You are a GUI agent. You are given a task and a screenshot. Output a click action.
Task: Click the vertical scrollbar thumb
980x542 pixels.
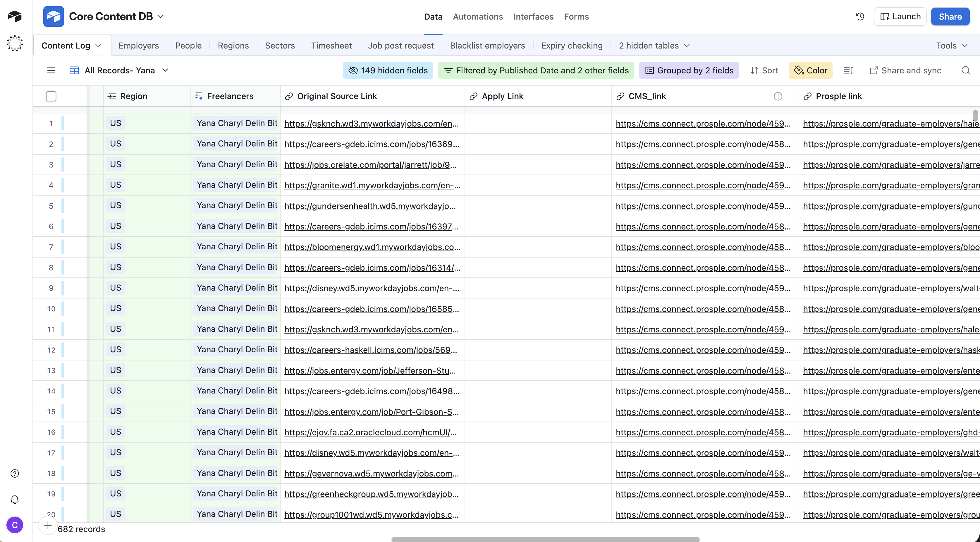coord(975,115)
